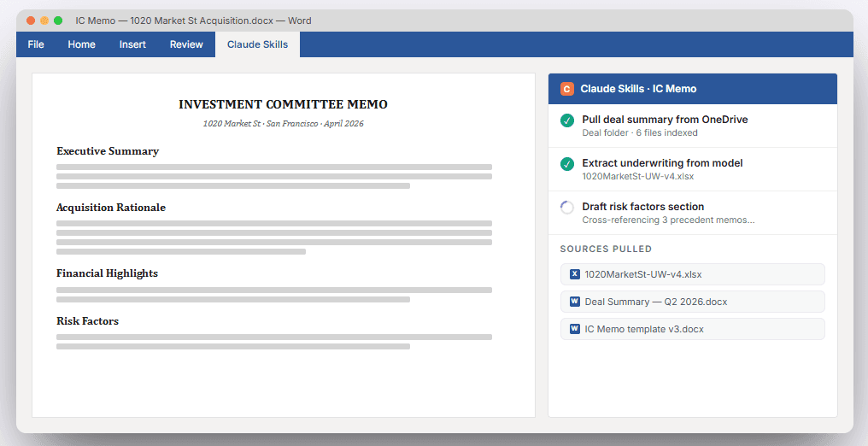The height and width of the screenshot is (446, 868).
Task: Select the Claude Skills tab
Action: [x=257, y=44]
